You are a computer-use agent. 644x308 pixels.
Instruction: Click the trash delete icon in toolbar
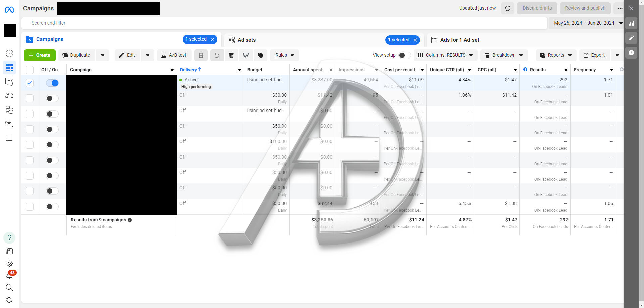[x=231, y=55]
